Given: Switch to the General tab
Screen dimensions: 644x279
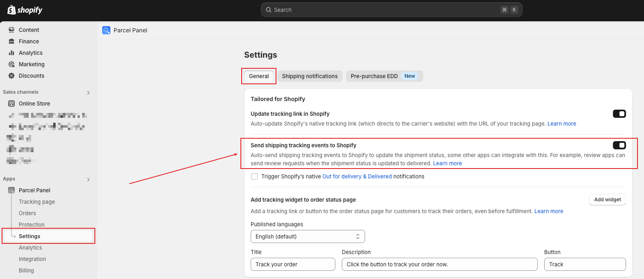Looking at the screenshot, I should [259, 76].
